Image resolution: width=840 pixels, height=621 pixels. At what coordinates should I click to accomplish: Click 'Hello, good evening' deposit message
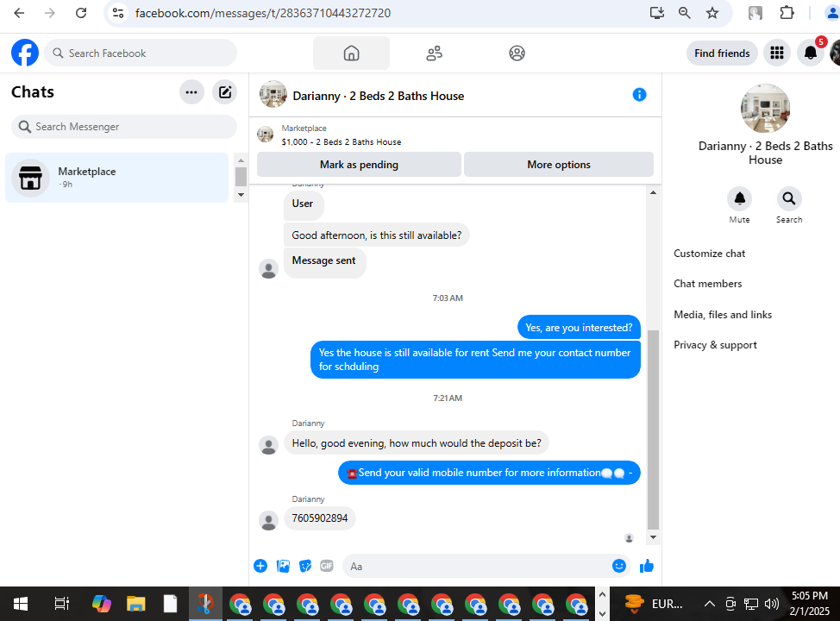coord(417,443)
